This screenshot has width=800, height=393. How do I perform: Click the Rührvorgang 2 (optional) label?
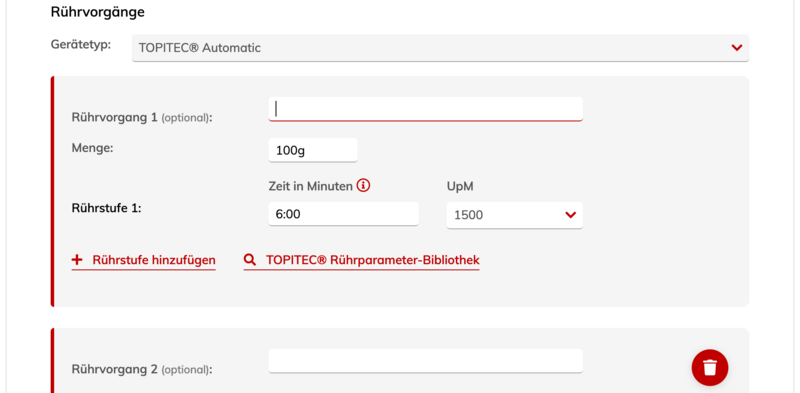point(142,369)
